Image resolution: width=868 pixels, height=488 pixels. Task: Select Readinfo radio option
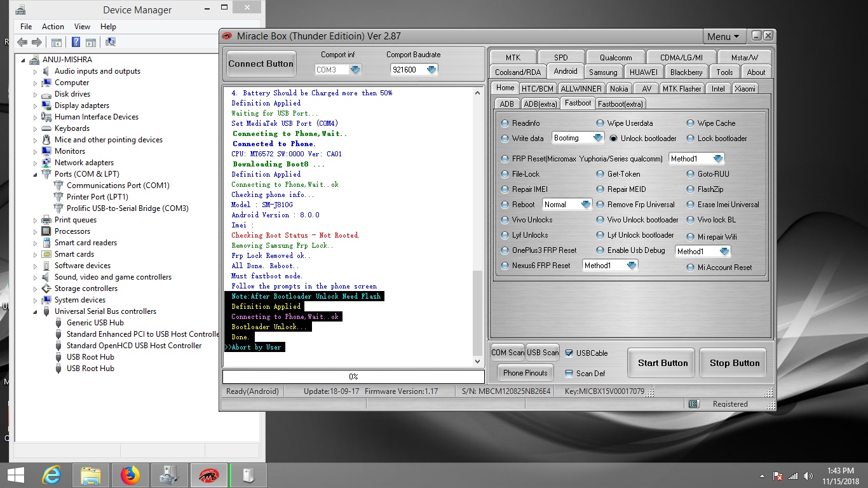(x=505, y=123)
